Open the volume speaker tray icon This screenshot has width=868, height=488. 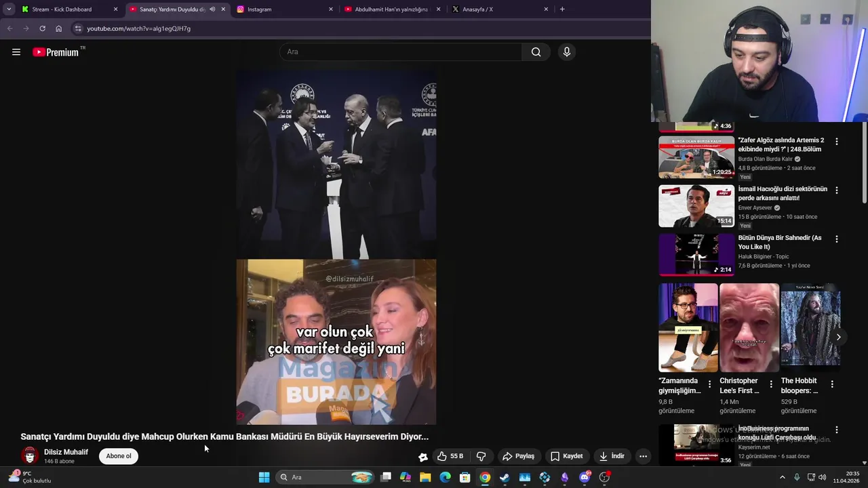pos(822,477)
